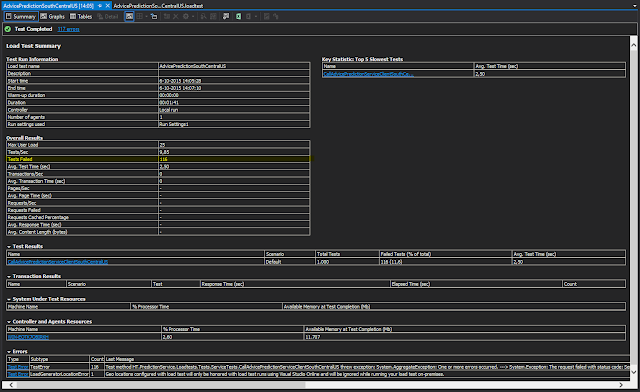Open machine name link under Controller and Agents
This screenshot has height=392, width=640.
coord(28,337)
